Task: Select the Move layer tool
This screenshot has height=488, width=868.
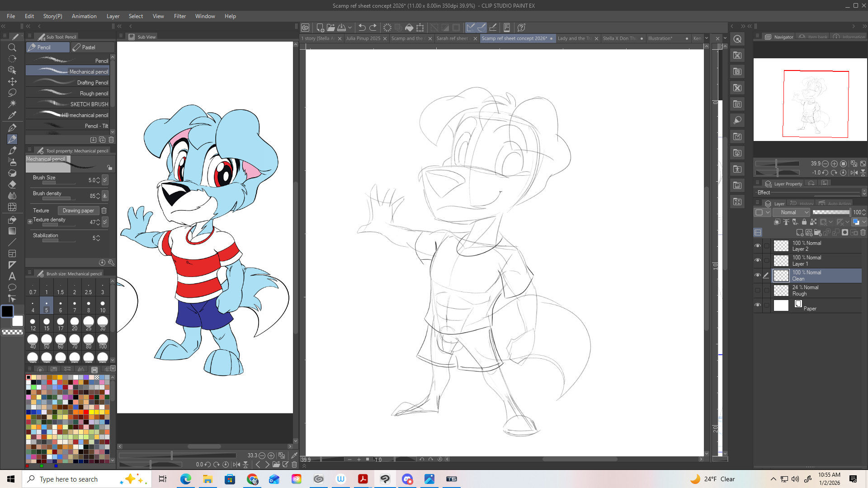Action: pyautogui.click(x=12, y=81)
